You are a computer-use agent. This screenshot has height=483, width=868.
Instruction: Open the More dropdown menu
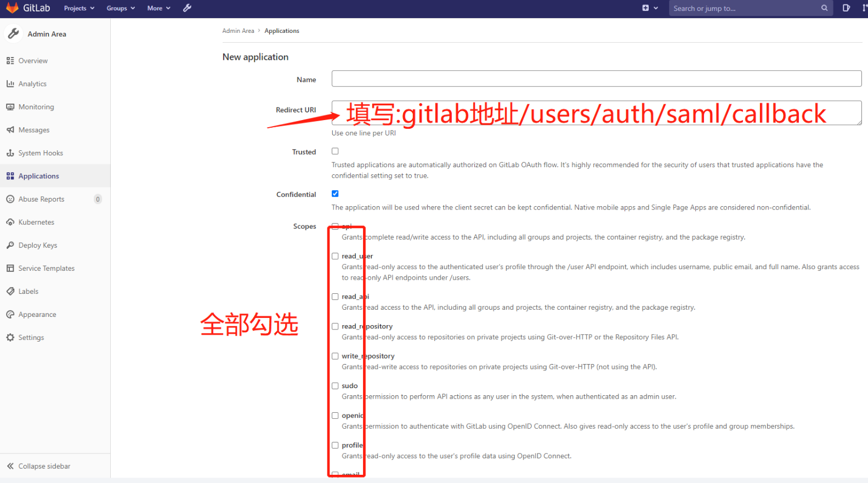tap(158, 8)
